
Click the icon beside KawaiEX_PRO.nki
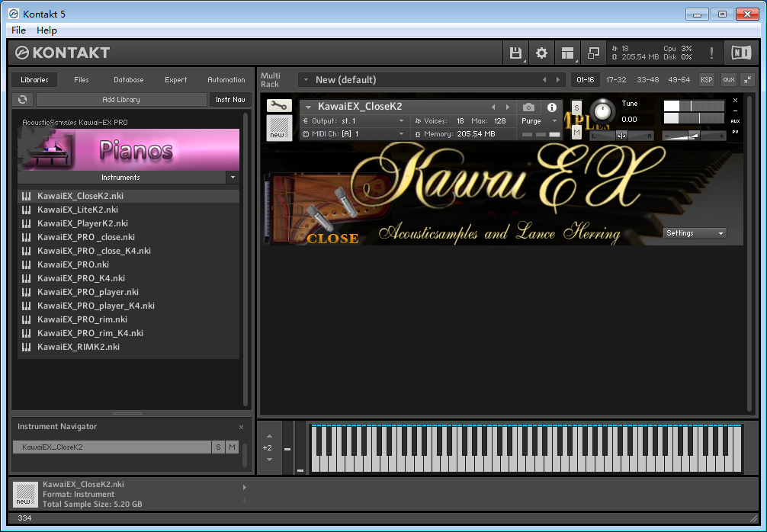click(27, 264)
